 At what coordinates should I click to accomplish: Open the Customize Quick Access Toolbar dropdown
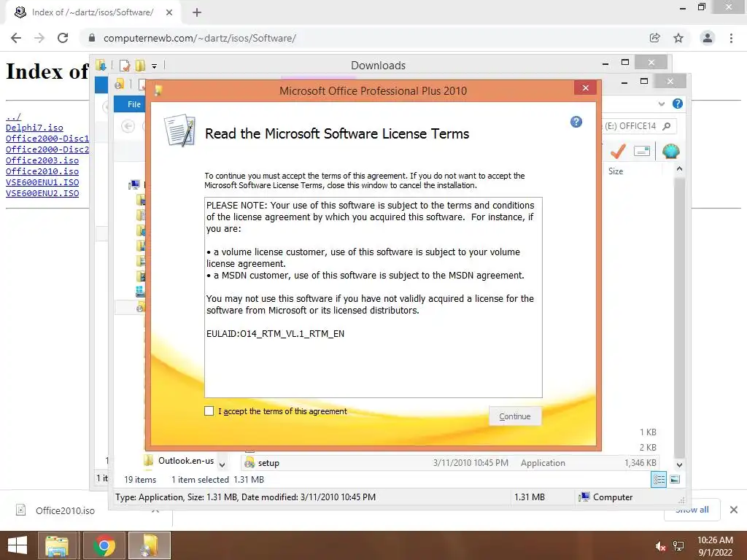click(155, 66)
